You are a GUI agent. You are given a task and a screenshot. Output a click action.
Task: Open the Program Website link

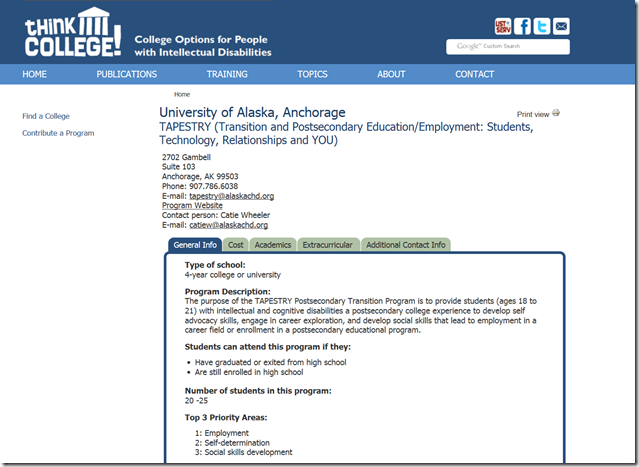(192, 205)
